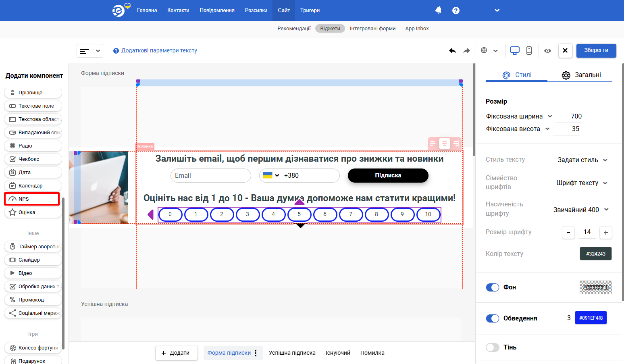
Task: Click the Зберегти button
Action: (596, 50)
